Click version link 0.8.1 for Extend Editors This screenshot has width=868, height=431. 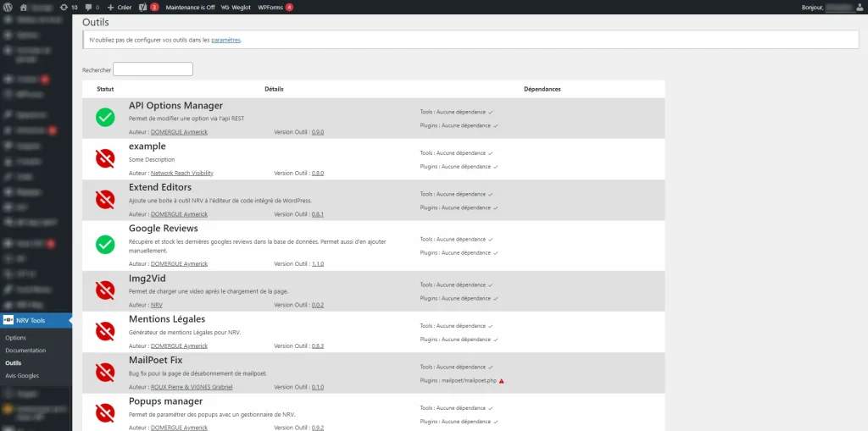click(318, 214)
